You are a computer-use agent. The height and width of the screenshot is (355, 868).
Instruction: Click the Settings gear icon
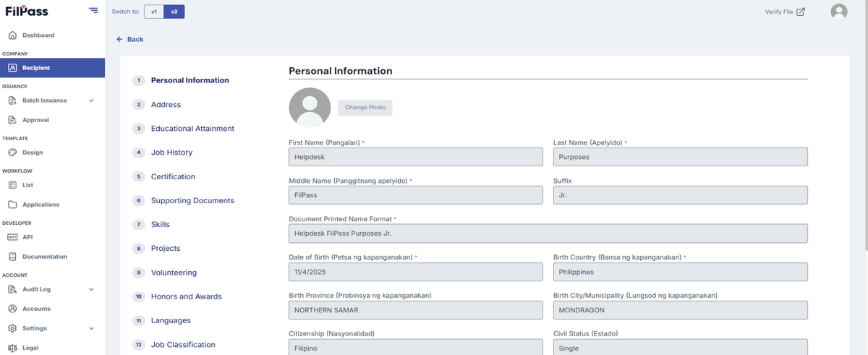tap(12, 328)
